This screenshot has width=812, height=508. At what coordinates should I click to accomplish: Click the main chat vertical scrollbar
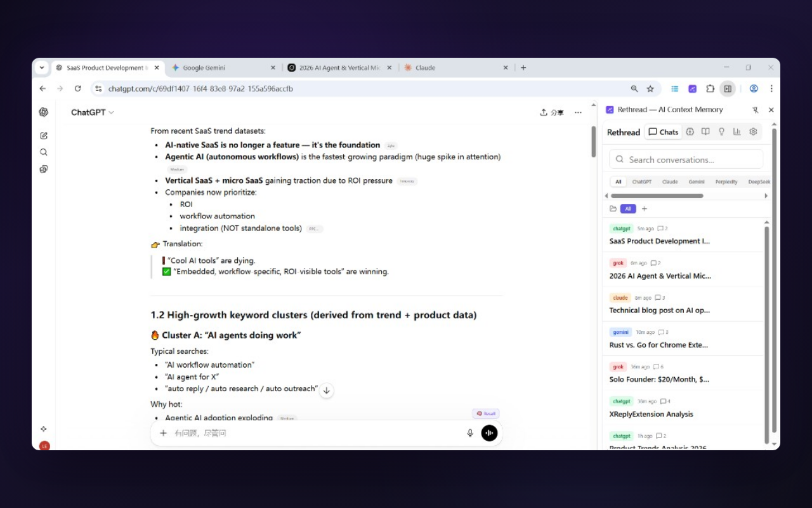(593, 142)
